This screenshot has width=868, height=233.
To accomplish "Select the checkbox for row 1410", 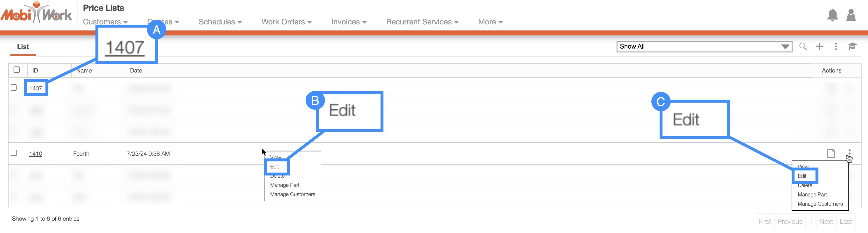I will tap(14, 153).
